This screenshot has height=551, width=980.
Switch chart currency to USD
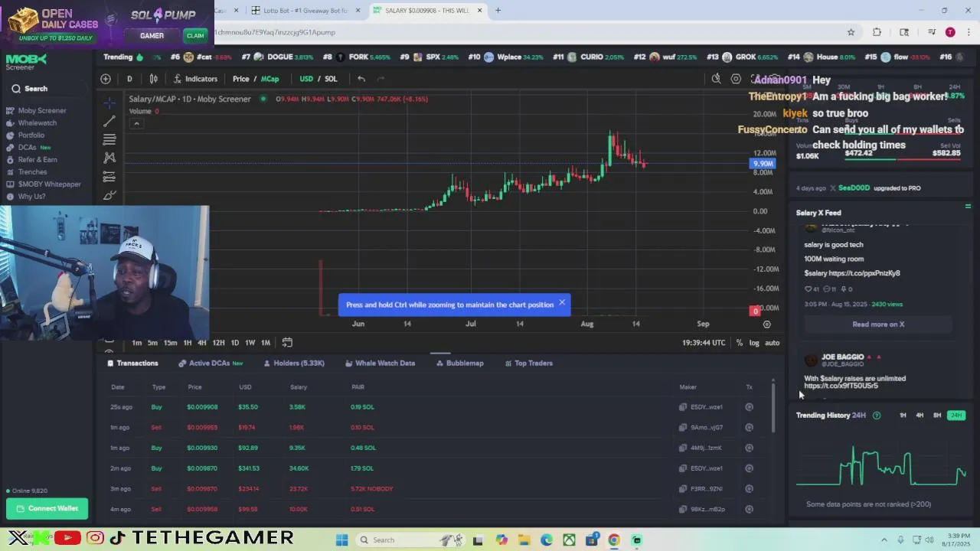pyautogui.click(x=306, y=79)
